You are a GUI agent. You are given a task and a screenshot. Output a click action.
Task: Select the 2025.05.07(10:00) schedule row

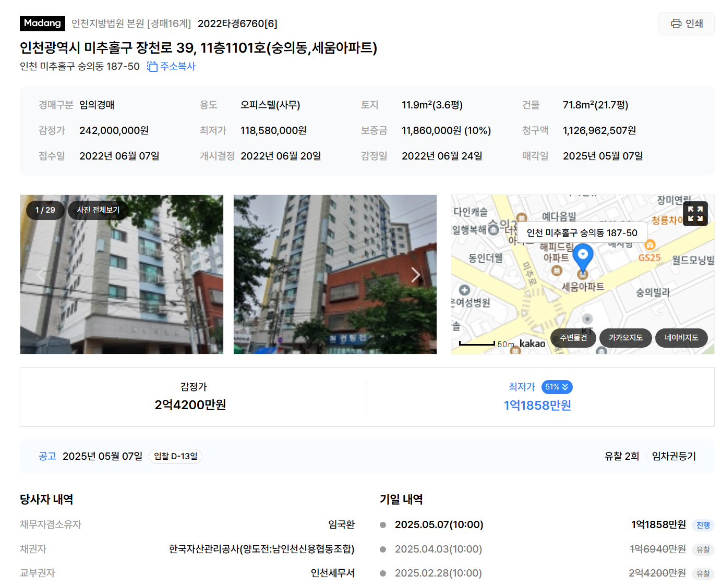coord(547,524)
